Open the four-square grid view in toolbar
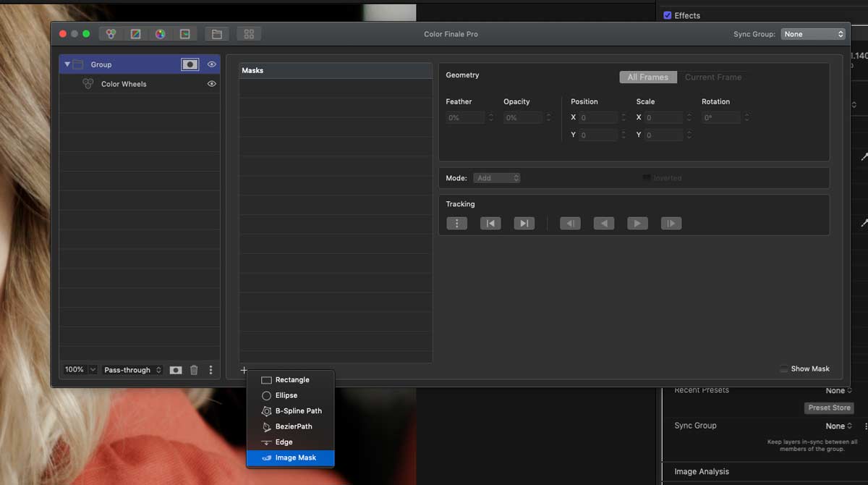 point(249,34)
